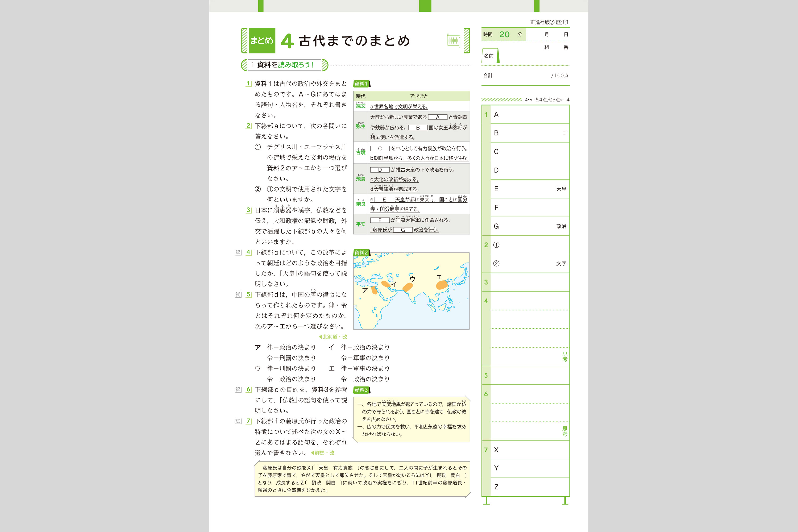Screen dimensions: 798x532
Task: Select choice イ '令－軍事の決まり' in question 5
Action: point(365,358)
